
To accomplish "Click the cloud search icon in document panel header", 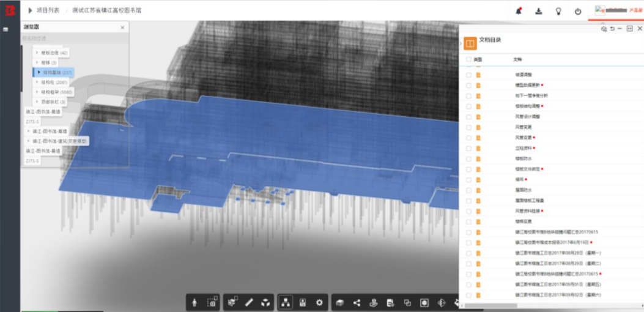I will pyautogui.click(x=604, y=29).
